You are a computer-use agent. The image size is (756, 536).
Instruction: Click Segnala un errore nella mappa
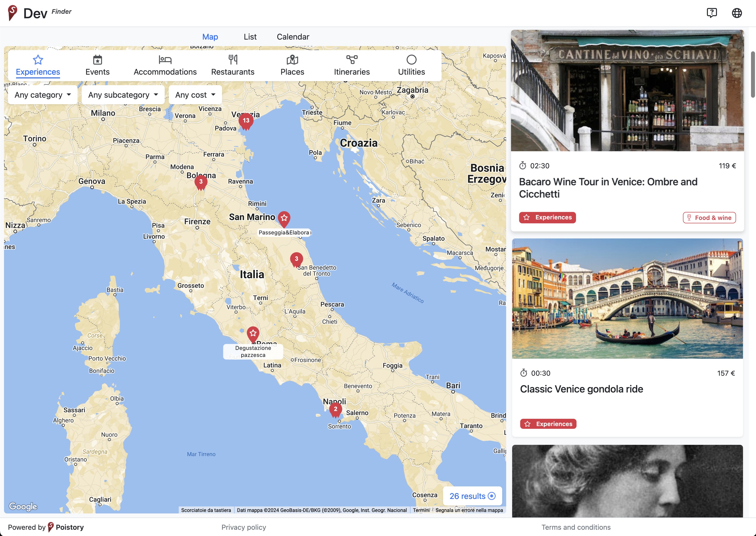coord(469,510)
